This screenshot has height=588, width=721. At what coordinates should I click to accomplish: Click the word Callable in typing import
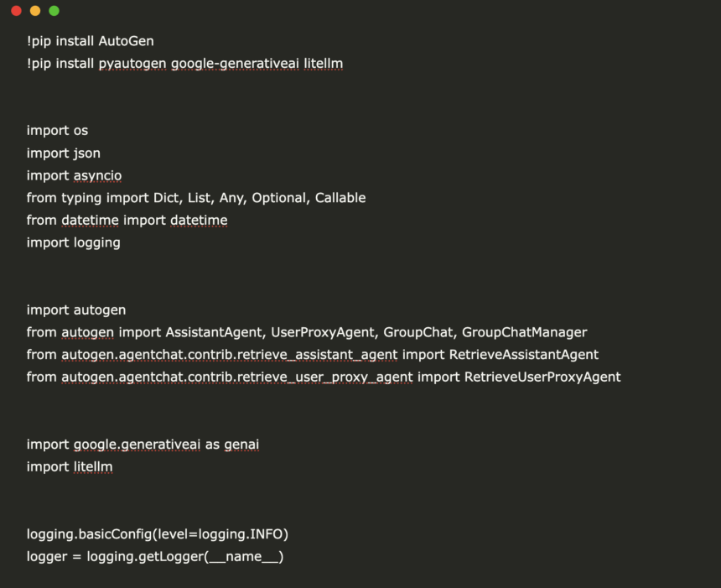coord(340,198)
